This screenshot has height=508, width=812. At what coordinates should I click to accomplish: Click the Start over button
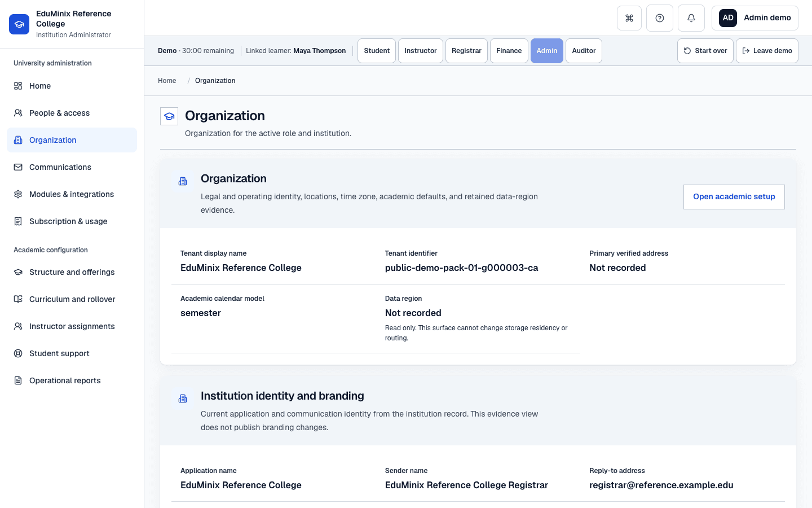[705, 51]
